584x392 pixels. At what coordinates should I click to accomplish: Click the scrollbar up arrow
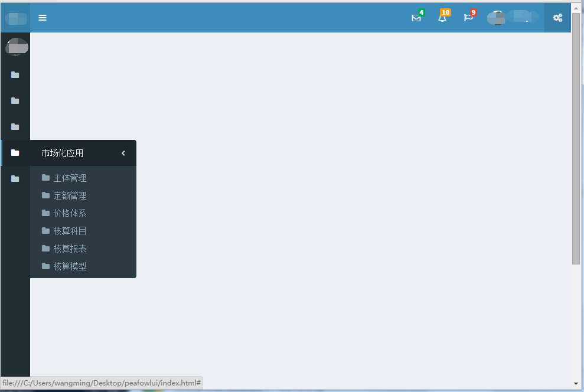pyautogui.click(x=576, y=8)
